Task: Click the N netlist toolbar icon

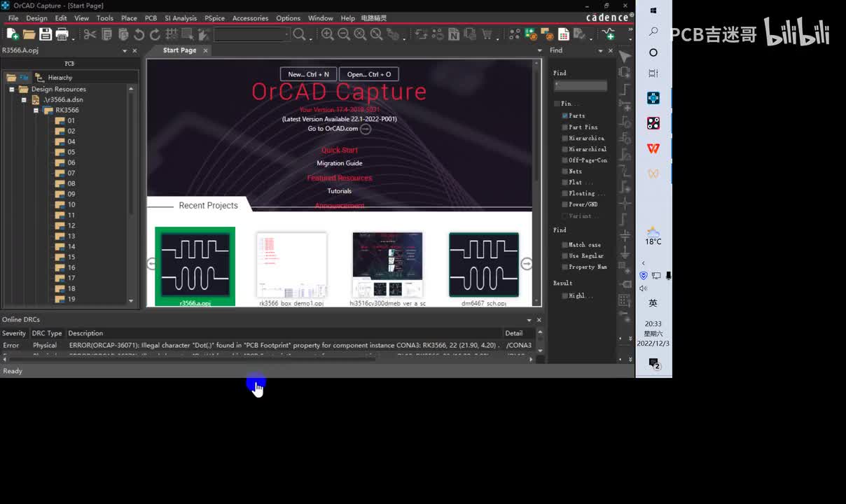Action: point(454,34)
